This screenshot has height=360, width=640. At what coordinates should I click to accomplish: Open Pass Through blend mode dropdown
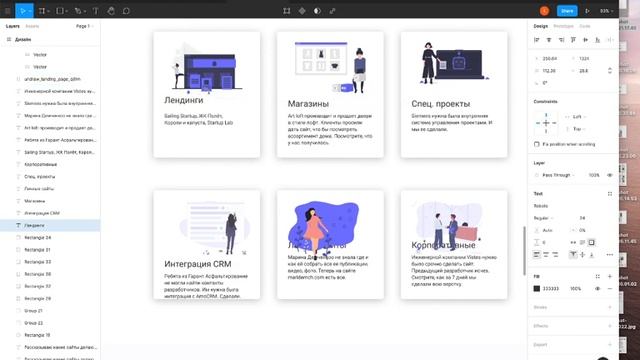pos(558,175)
